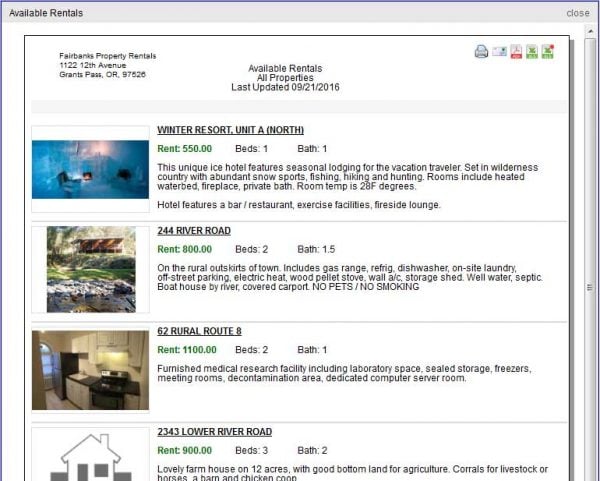Open the 2343 Lower River Road listing
Screen dimensions: 600x481
214,432
